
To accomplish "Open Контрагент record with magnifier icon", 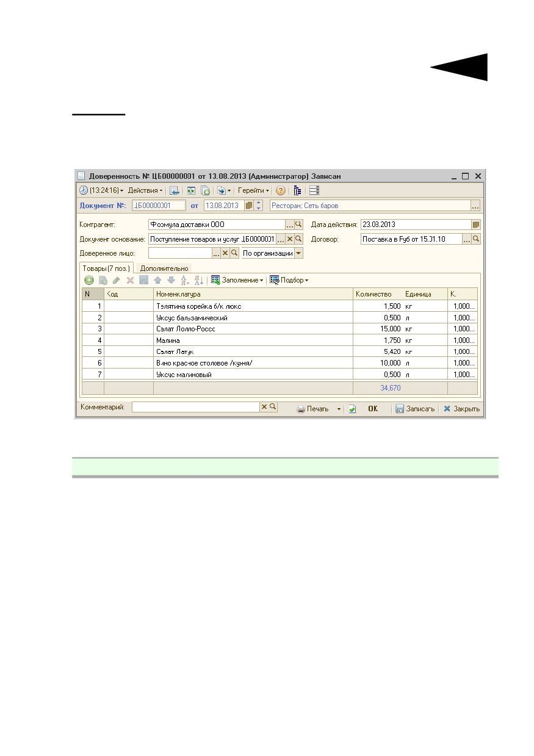I will [298, 225].
